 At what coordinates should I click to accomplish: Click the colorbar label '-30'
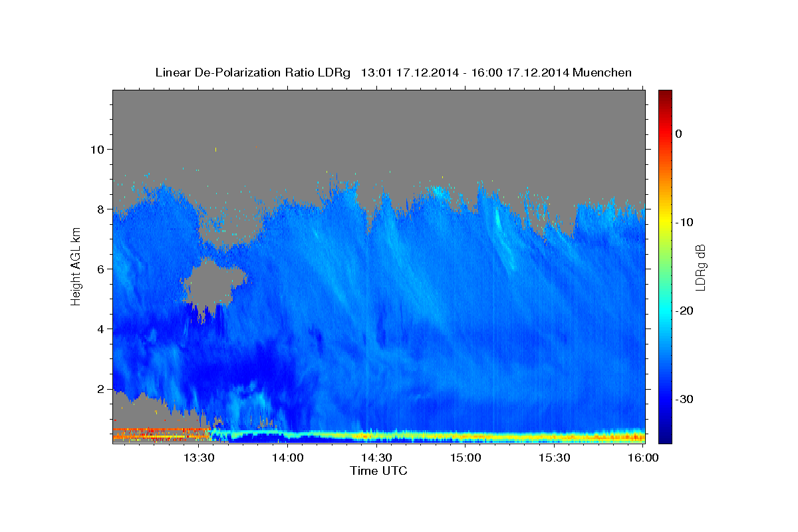(684, 399)
